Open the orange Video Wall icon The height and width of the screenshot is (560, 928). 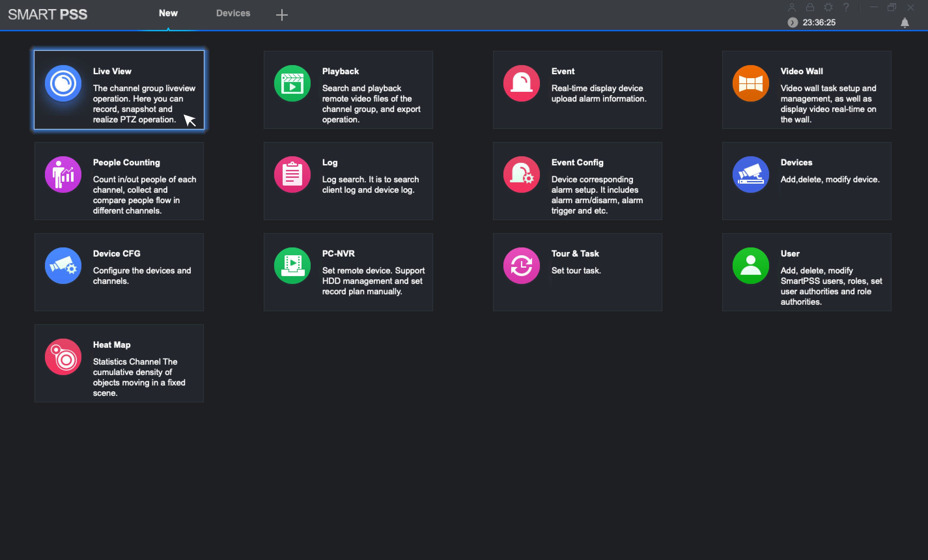(x=750, y=83)
